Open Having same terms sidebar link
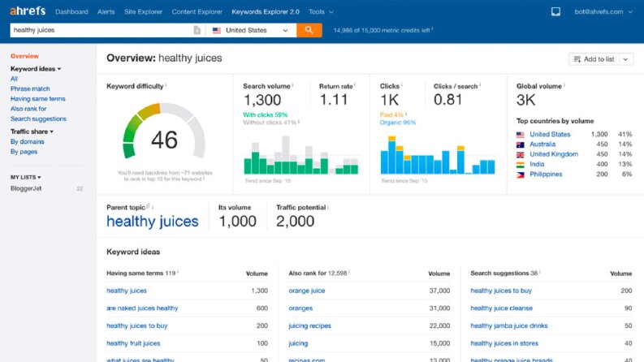 tap(38, 99)
